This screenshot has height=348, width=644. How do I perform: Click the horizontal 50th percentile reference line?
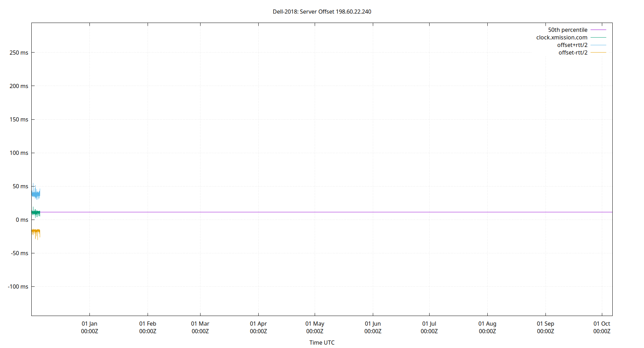point(313,211)
